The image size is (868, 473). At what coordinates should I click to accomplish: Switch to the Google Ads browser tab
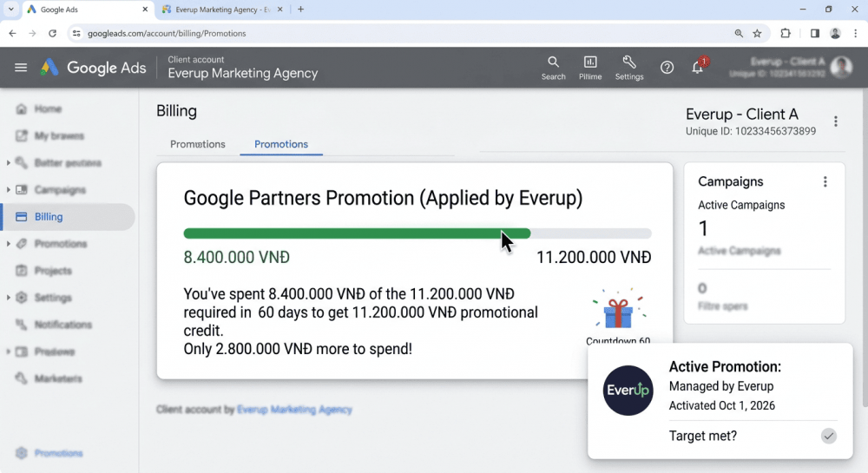87,10
